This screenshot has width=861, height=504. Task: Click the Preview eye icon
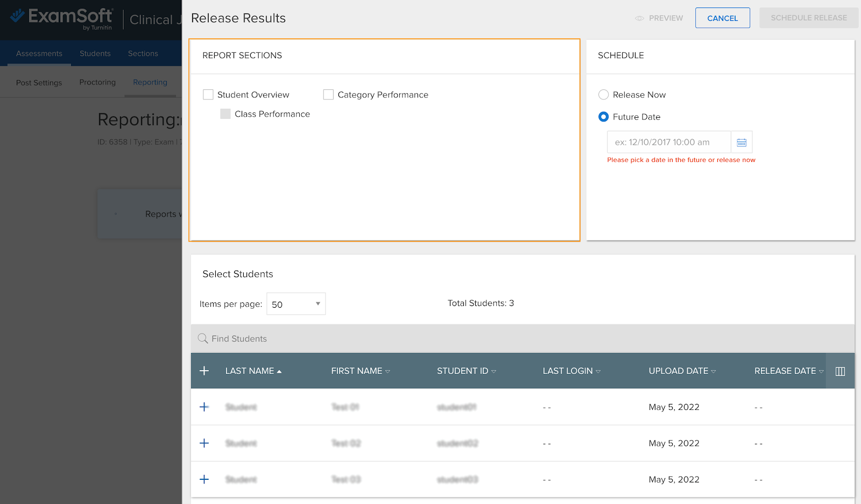pyautogui.click(x=639, y=18)
